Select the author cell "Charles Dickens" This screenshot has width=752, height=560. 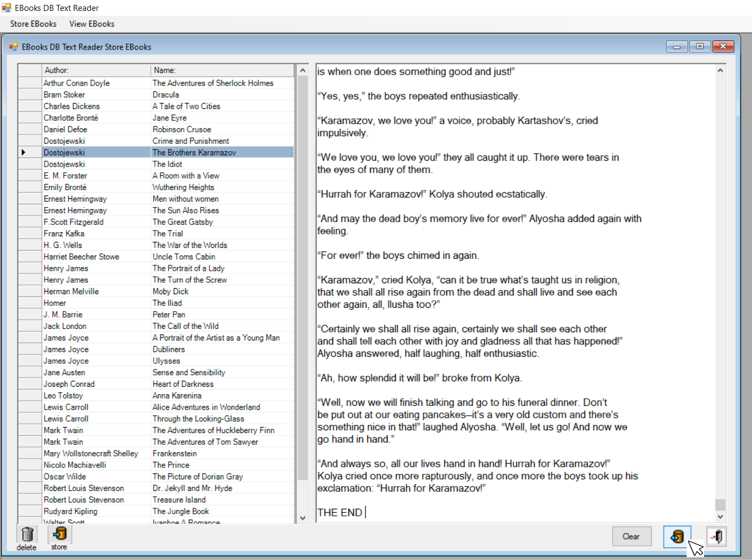pos(96,106)
